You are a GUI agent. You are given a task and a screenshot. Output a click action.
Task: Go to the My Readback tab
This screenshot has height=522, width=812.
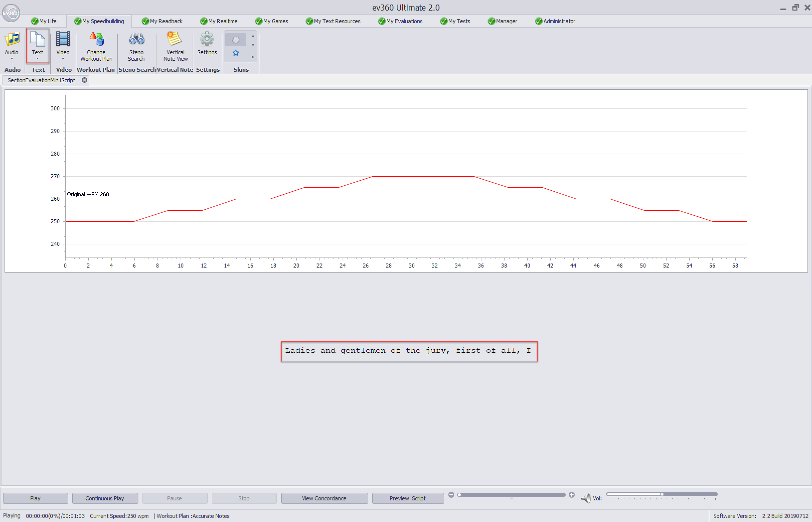click(x=162, y=21)
